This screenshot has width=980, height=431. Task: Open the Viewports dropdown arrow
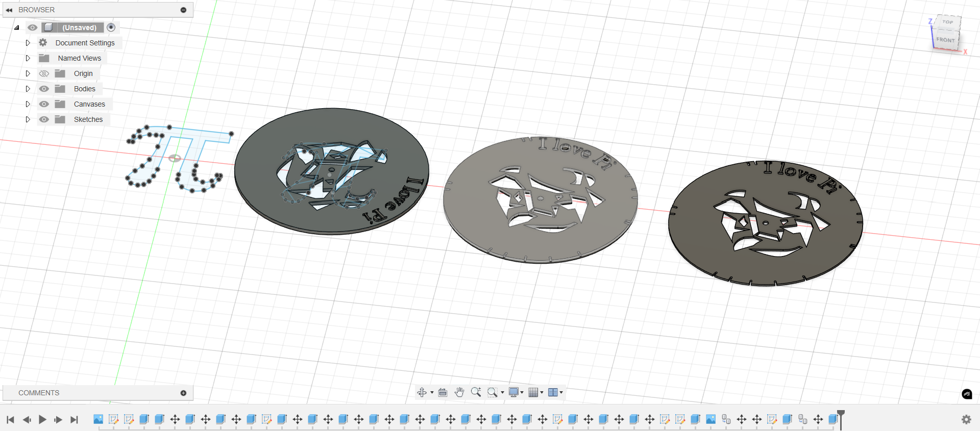(561, 393)
